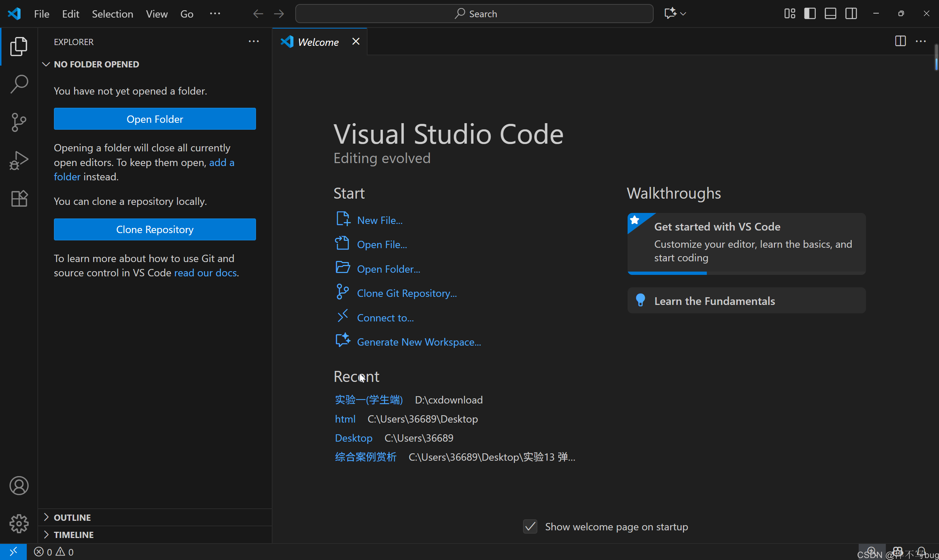Open the Selection menu
This screenshot has width=939, height=560.
113,14
